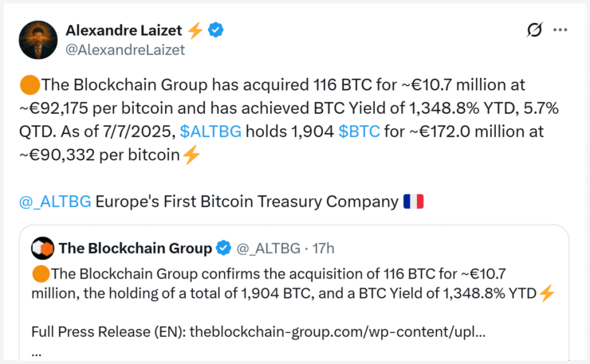This screenshot has width=590, height=364.
Task: Open the @AlexandreLaizet handle link
Action: pos(125,49)
